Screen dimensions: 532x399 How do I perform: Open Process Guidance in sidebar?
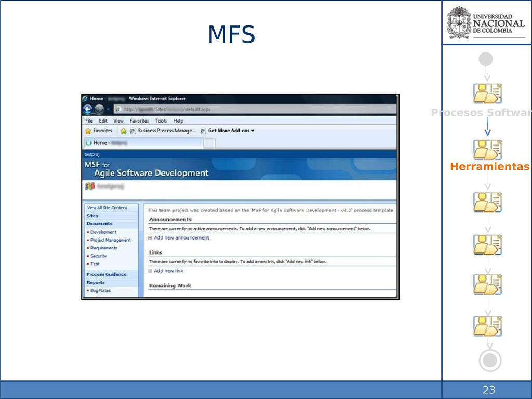(106, 274)
